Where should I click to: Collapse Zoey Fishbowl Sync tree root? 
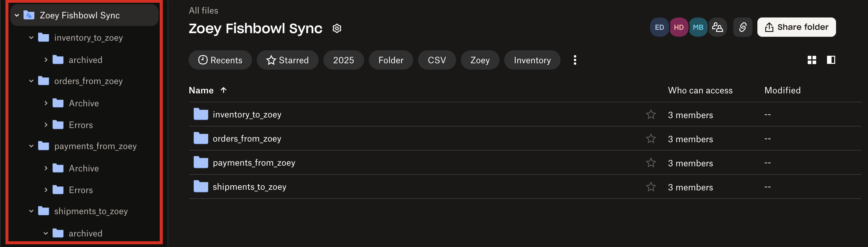17,15
